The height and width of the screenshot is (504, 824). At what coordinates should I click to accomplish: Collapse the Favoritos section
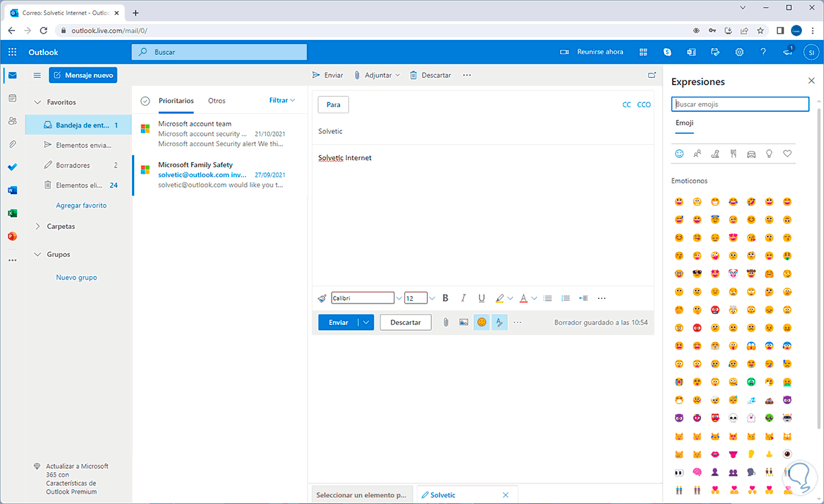(38, 102)
